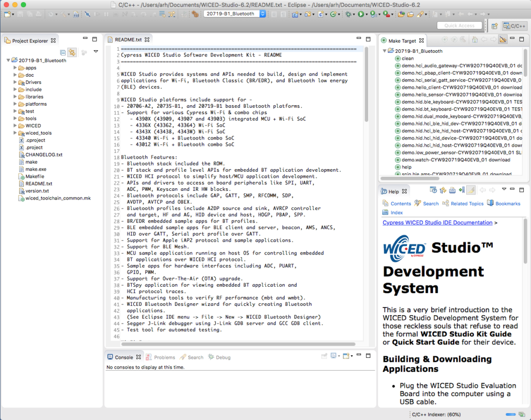
Task: Open the Bookmarks link in Help
Action: [508, 204]
